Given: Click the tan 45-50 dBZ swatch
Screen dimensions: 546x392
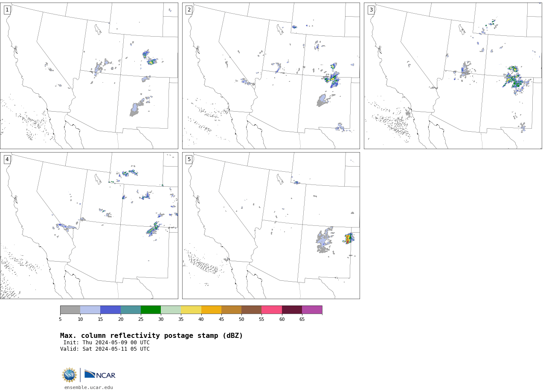Looking at the screenshot, I should pos(231,310).
